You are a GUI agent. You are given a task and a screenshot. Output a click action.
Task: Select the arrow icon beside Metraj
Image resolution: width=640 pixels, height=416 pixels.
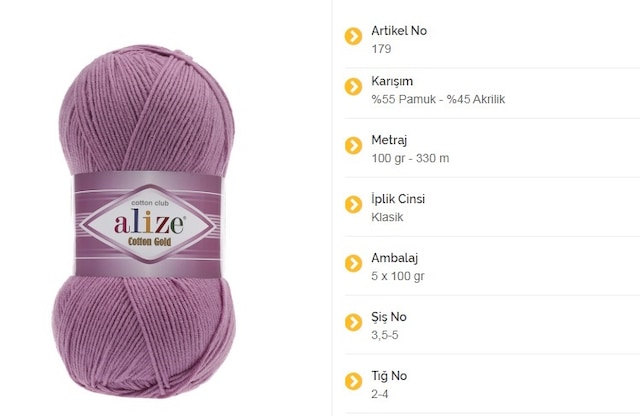(353, 145)
